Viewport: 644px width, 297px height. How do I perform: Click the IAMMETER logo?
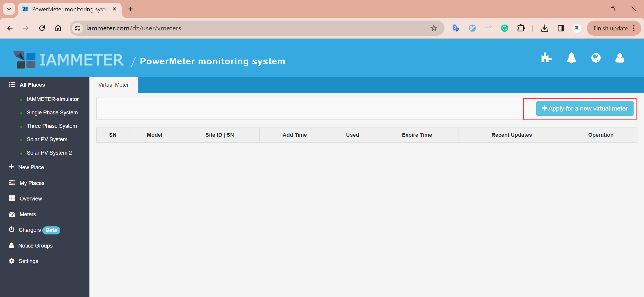click(x=69, y=60)
